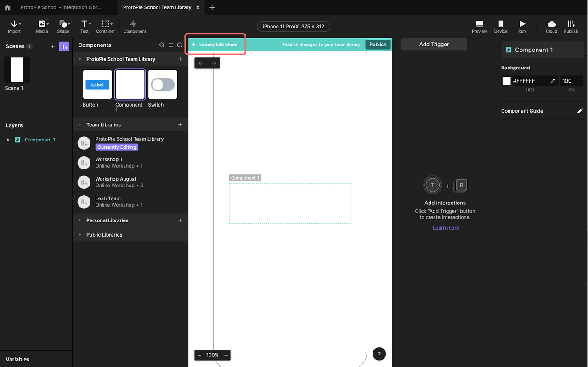Expand the Personal Libraries section
The width and height of the screenshot is (588, 367).
80,220
